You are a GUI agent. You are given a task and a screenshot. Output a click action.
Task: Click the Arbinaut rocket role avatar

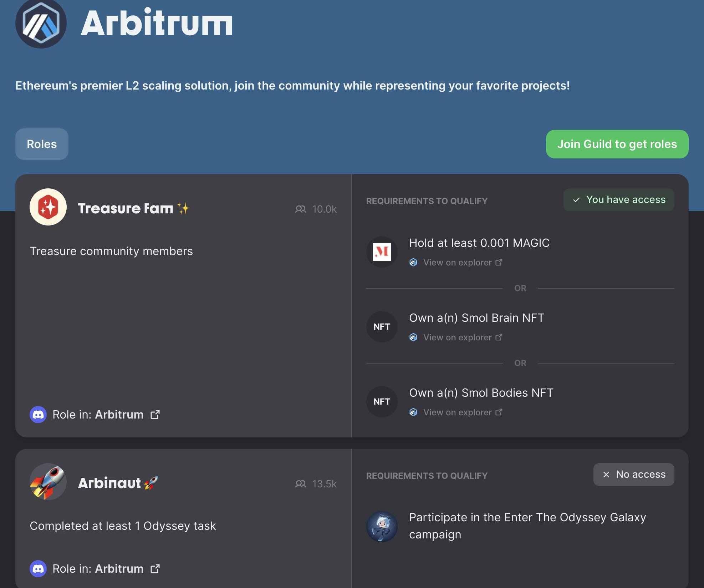coord(48,482)
